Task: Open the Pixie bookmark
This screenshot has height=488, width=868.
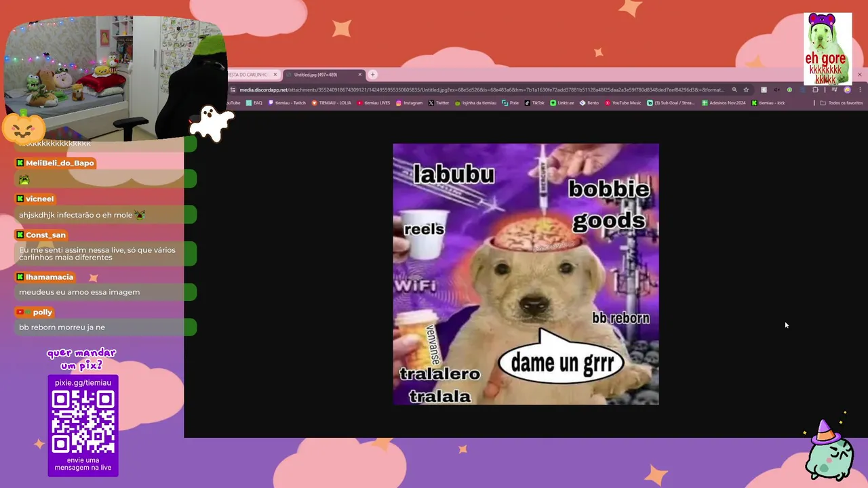Action: click(510, 103)
